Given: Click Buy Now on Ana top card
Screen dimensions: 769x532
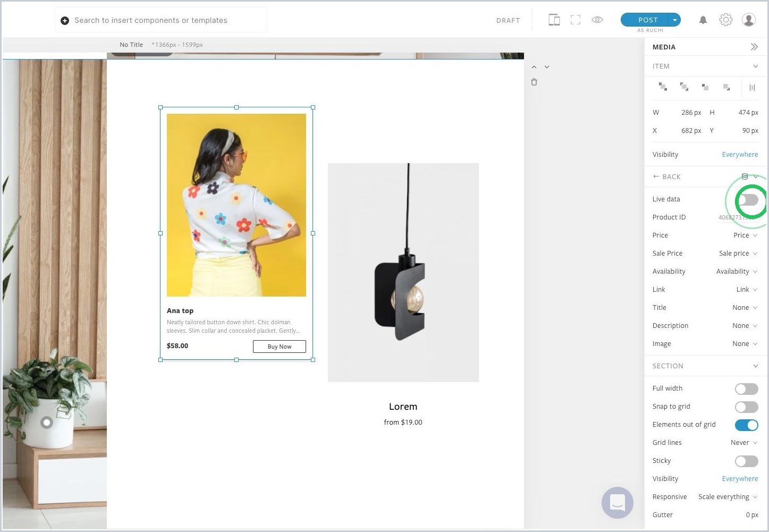Looking at the screenshot, I should (x=280, y=347).
